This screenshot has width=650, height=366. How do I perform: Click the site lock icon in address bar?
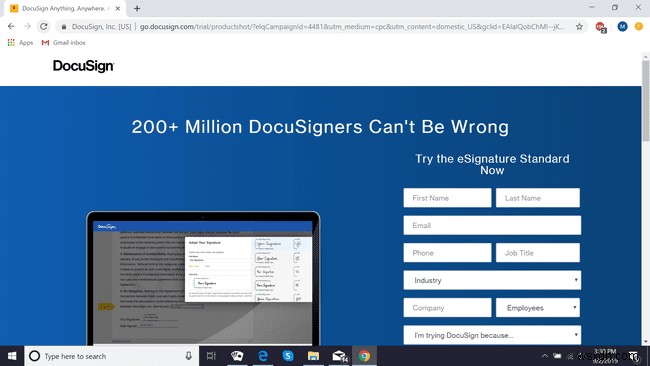tap(63, 27)
